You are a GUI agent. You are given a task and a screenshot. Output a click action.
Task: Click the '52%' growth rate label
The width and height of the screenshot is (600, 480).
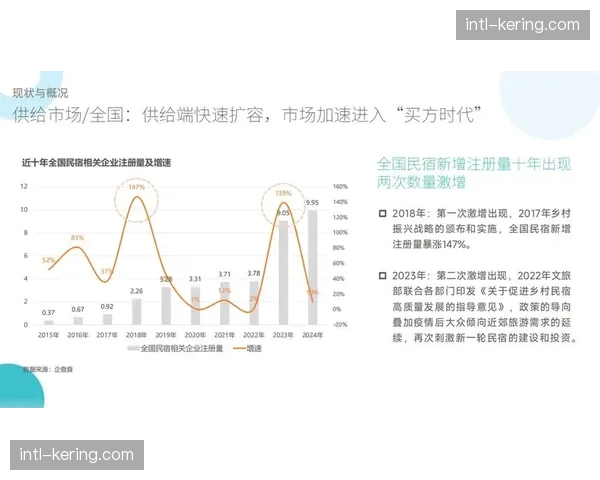49,260
